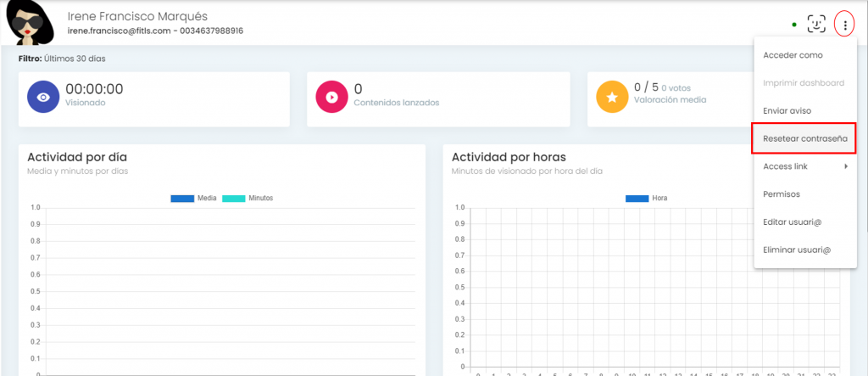
Task: Click the face scan icon
Action: [x=816, y=25]
